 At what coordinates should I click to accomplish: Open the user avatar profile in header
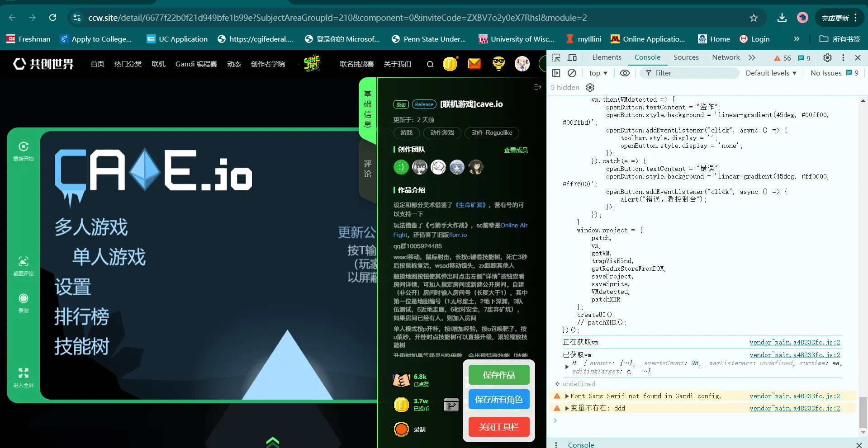click(x=522, y=64)
